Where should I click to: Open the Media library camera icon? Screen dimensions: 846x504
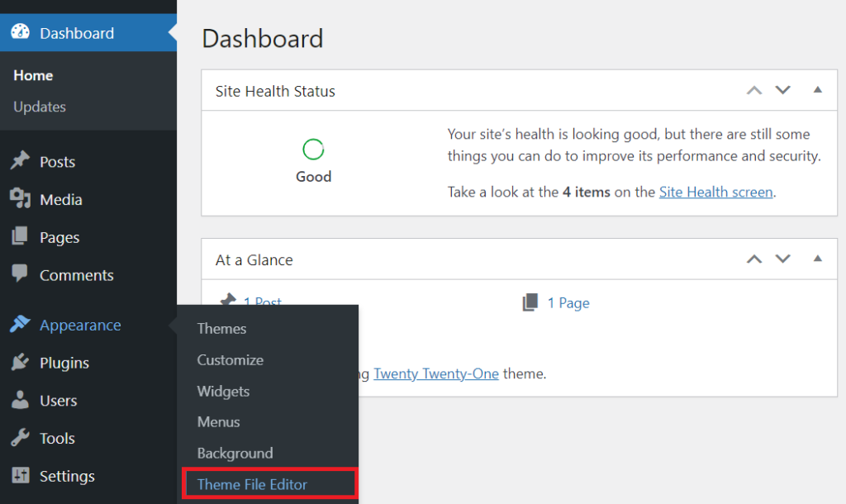(21, 199)
